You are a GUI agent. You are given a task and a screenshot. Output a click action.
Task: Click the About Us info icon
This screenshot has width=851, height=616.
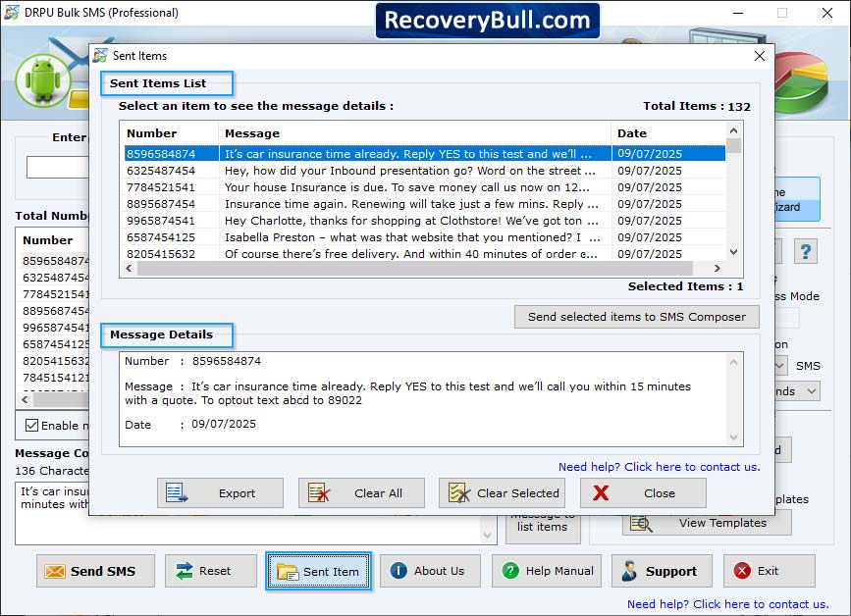[x=399, y=571]
